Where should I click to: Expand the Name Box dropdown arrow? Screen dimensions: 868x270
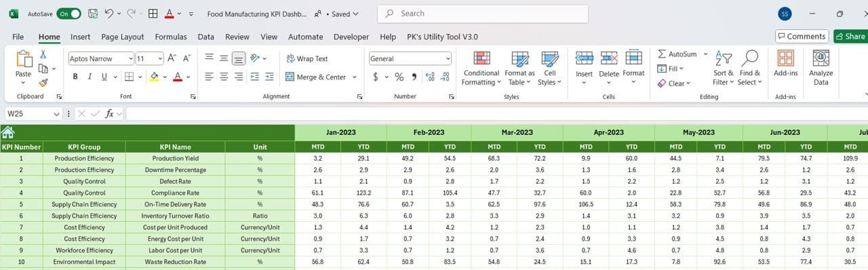click(57, 114)
